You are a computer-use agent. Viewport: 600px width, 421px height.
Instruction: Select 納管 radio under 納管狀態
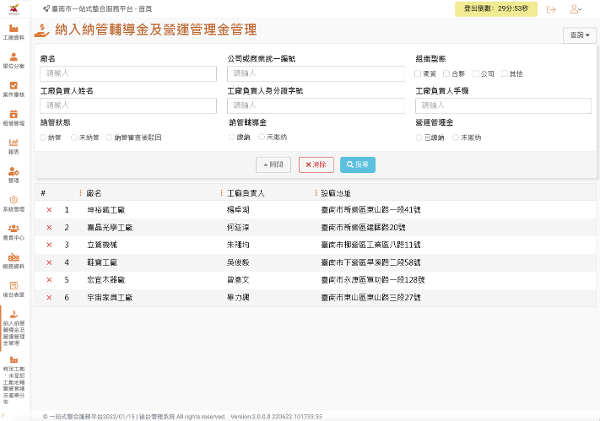pos(43,137)
